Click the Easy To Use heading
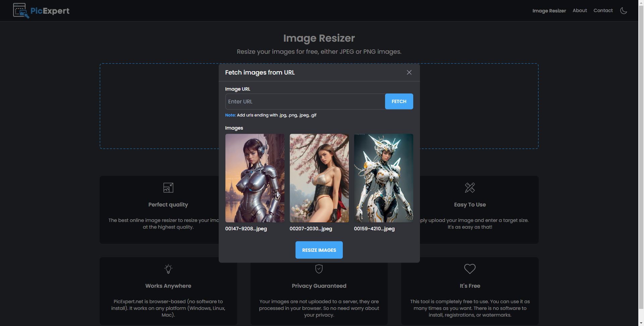The width and height of the screenshot is (644, 326). (470, 205)
